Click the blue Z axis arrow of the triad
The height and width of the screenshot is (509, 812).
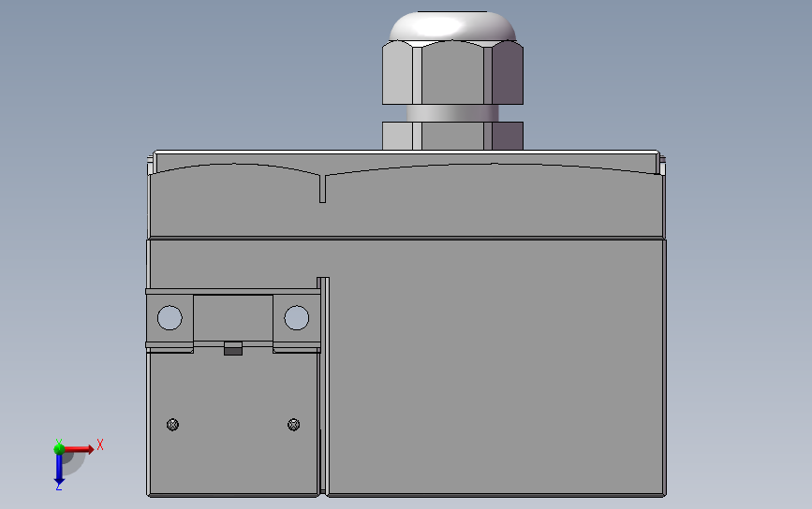pos(59,470)
